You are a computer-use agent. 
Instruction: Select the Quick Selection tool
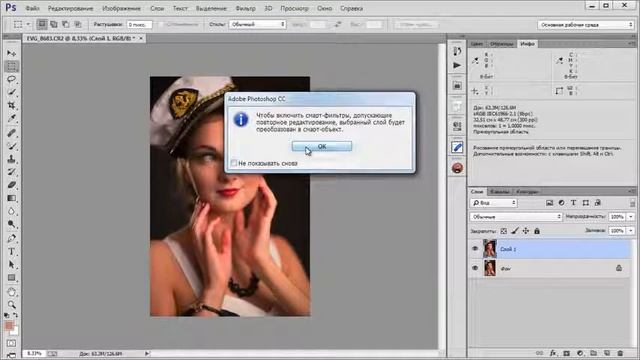tap(11, 92)
